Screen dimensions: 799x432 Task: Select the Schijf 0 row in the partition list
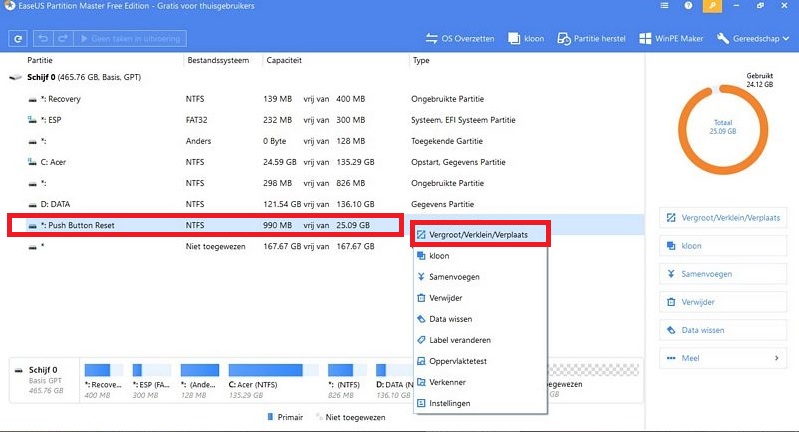tap(324, 77)
